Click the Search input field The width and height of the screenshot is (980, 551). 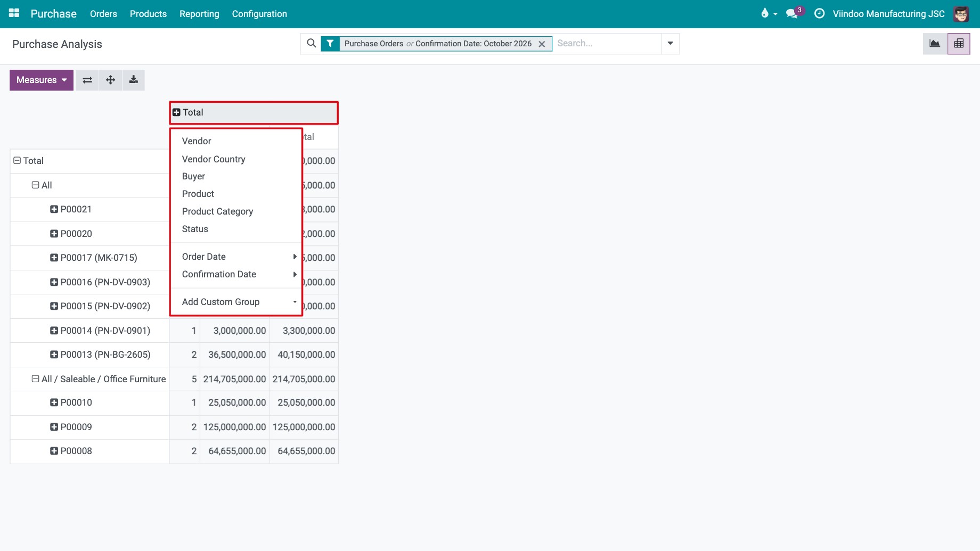pos(607,44)
